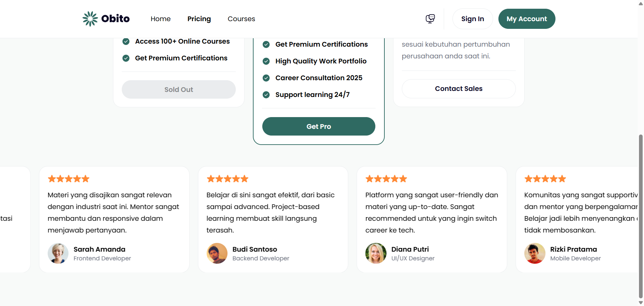Open My Account button
The height and width of the screenshot is (306, 644).
[x=527, y=19]
